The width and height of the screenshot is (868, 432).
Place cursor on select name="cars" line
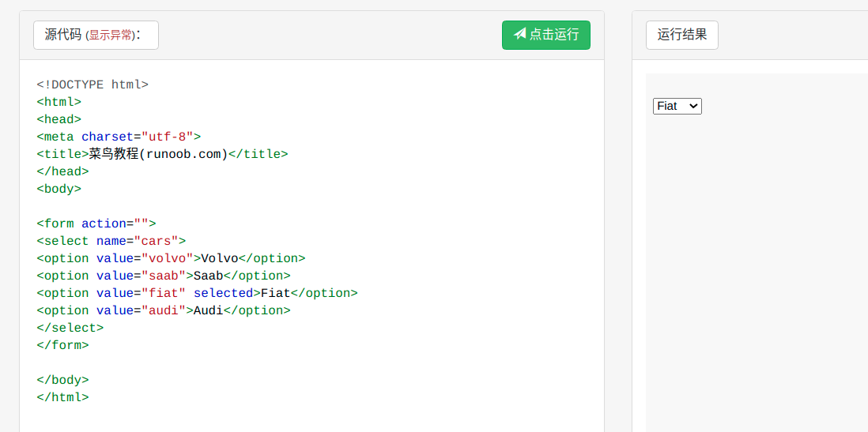click(111, 241)
